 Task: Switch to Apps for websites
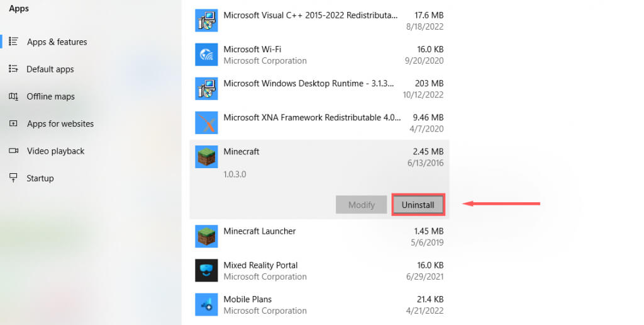pos(60,124)
